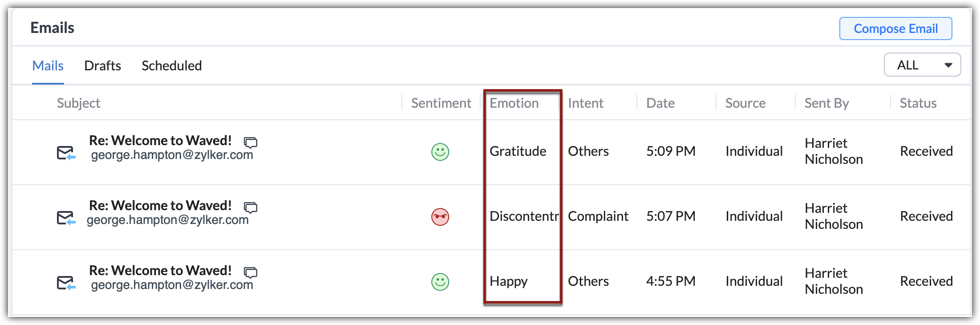This screenshot has height=325, width=980.
Task: Open the 5:07 PM Welcome to Waved email
Action: (x=160, y=206)
